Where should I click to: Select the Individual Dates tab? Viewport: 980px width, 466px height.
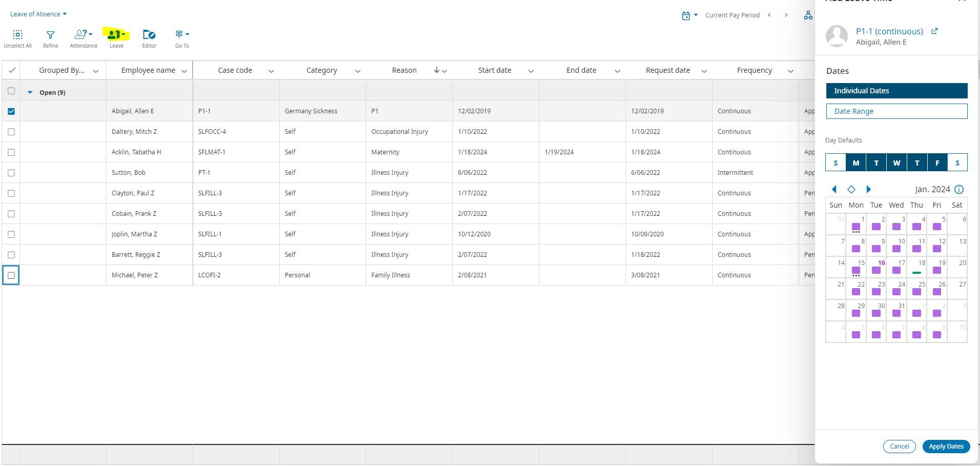896,91
